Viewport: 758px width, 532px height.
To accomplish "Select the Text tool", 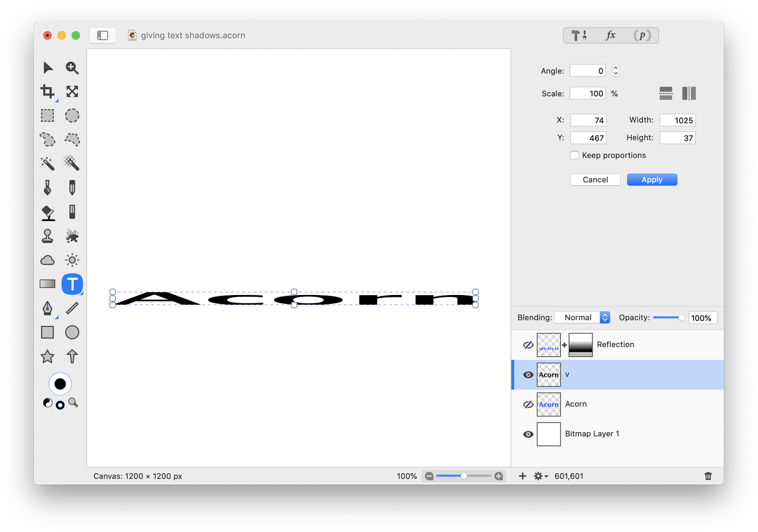I will [x=72, y=284].
